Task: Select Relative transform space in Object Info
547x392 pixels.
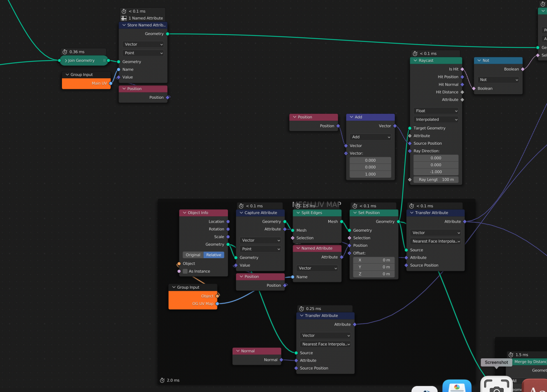Action: (x=213, y=255)
